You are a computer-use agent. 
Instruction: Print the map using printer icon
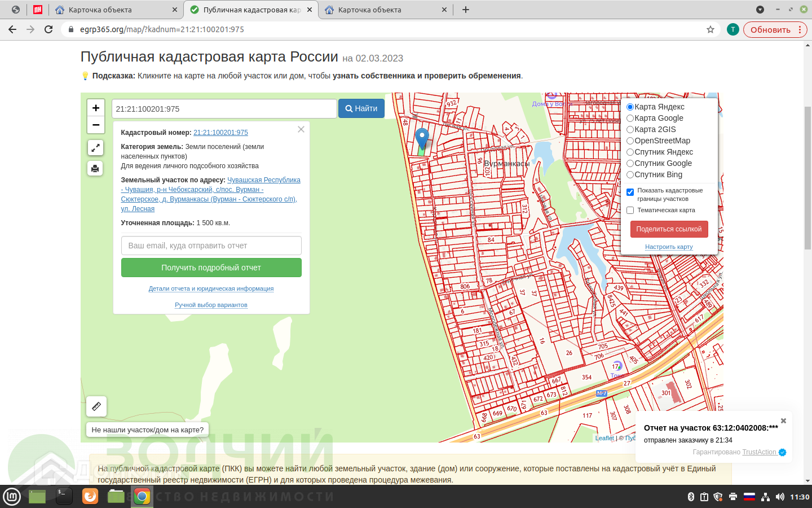[95, 168]
